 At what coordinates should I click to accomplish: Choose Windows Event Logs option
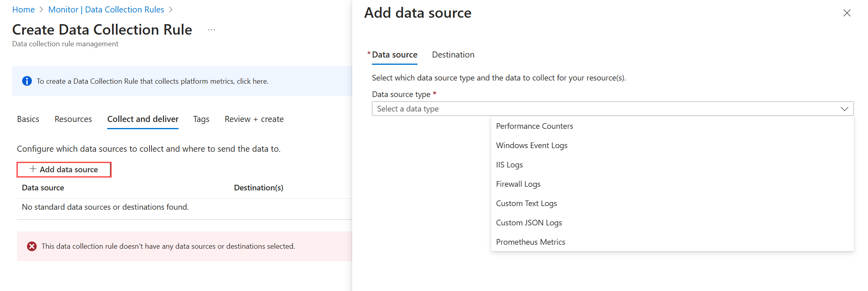532,145
